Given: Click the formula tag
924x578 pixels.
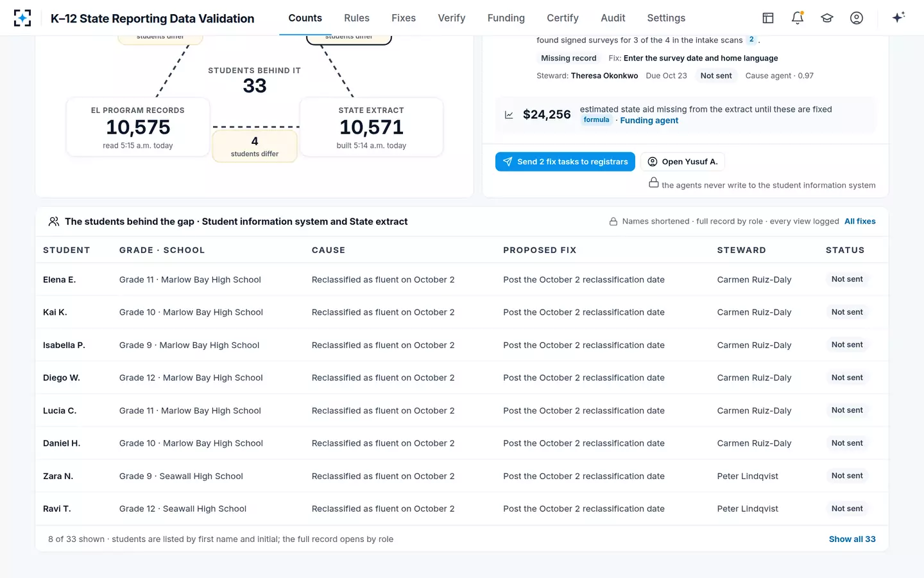Looking at the screenshot, I should point(596,120).
